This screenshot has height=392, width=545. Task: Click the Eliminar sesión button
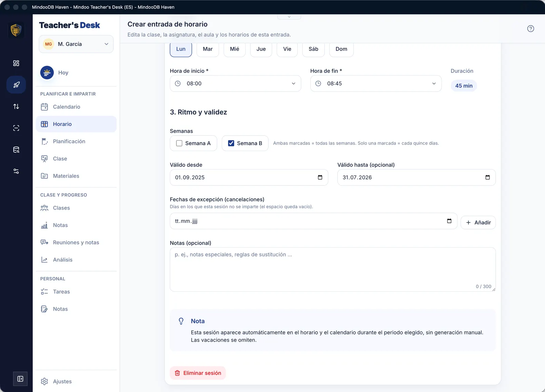tap(198, 373)
